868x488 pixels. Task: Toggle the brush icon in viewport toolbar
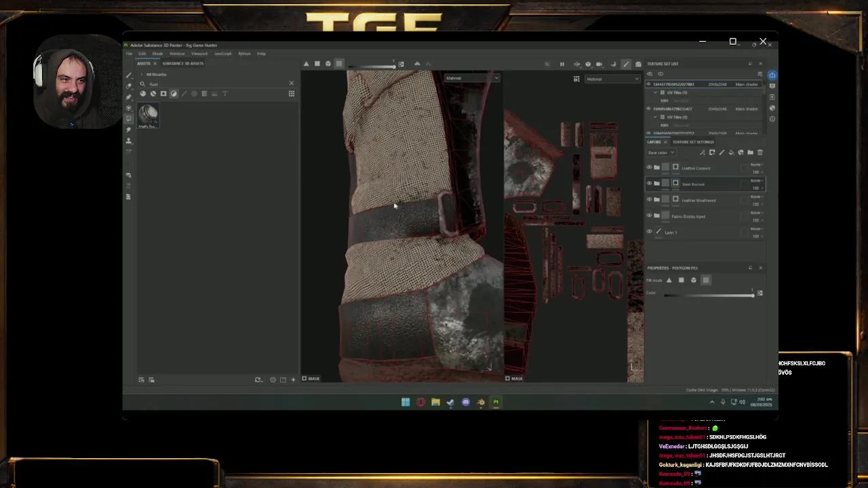626,64
